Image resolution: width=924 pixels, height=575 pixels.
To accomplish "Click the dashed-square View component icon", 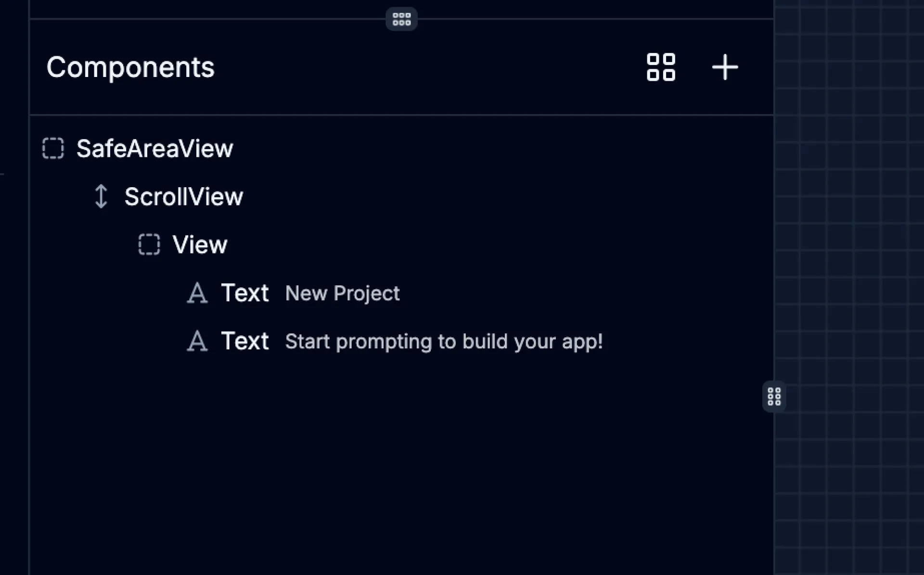I will 150,244.
